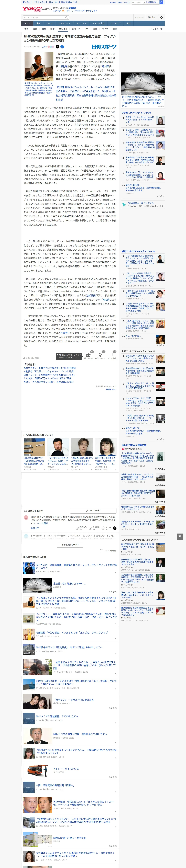Click the ヘルプ link in top bar

[x=127, y=2]
